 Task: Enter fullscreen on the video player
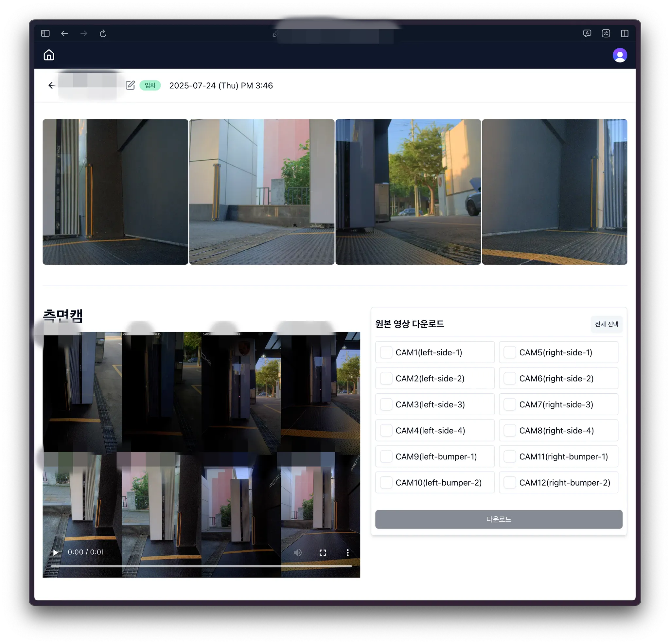point(322,552)
